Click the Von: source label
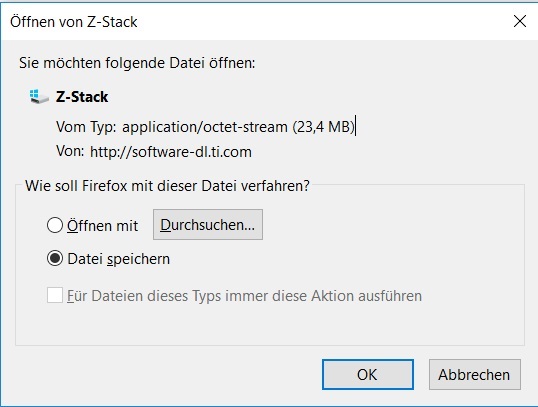538x407 pixels. [x=70, y=151]
